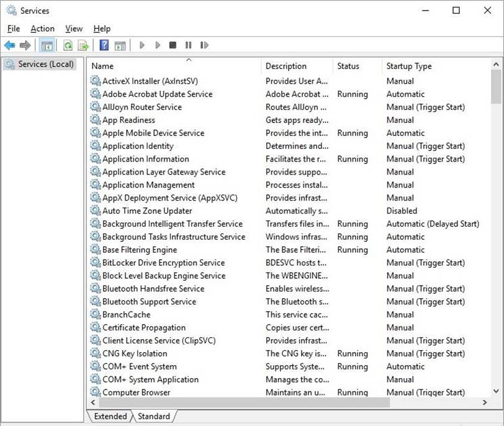Select Services (Local) in the console tree
This screenshot has height=426, width=504.
(x=45, y=64)
